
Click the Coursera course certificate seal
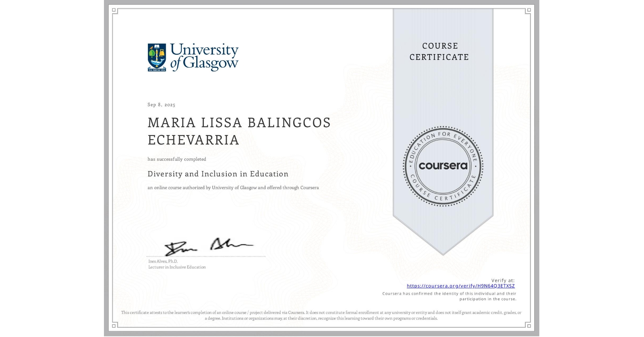pos(443,166)
